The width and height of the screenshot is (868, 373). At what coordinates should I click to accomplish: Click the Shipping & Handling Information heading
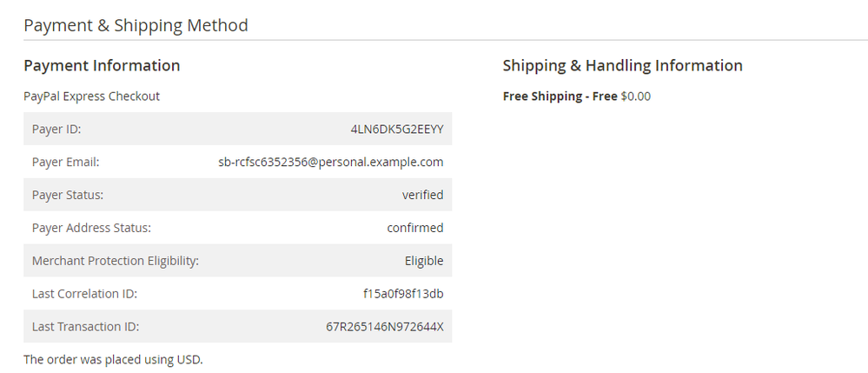pos(622,65)
